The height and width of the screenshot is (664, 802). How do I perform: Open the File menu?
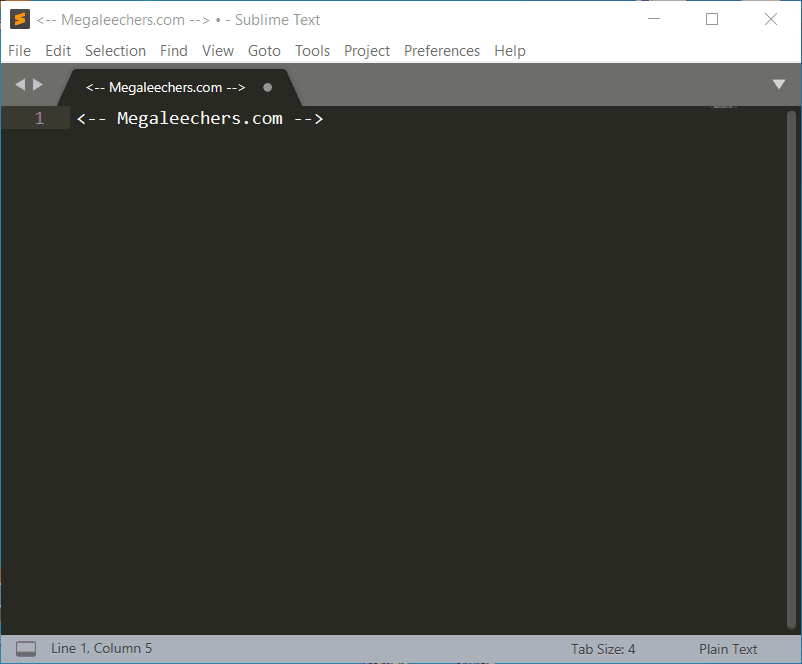click(x=19, y=51)
